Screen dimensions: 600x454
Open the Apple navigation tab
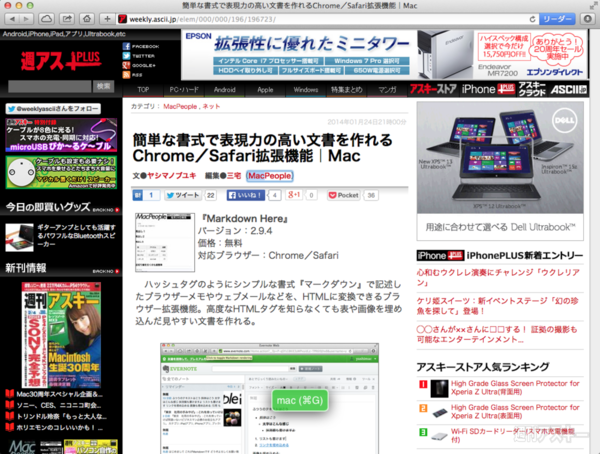tap(265, 90)
